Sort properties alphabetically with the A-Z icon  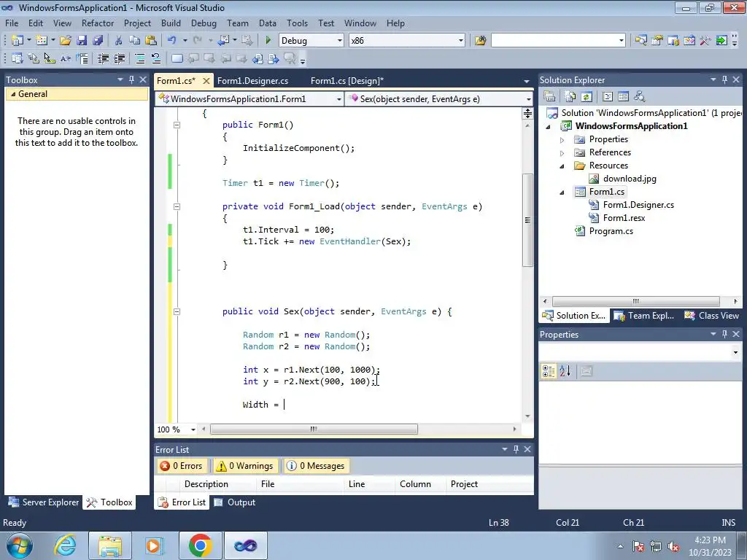[565, 371]
